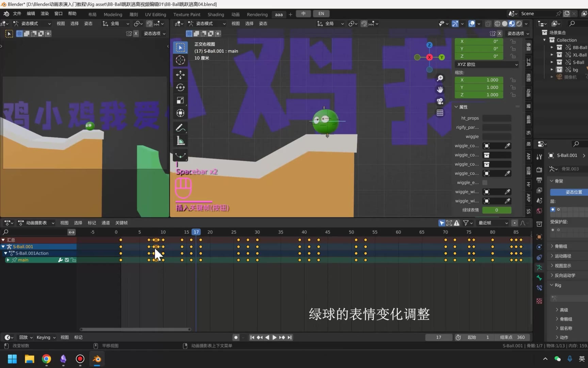This screenshot has height=368, width=588.
Task: Pick the Measure ruler tool
Action: point(180,140)
